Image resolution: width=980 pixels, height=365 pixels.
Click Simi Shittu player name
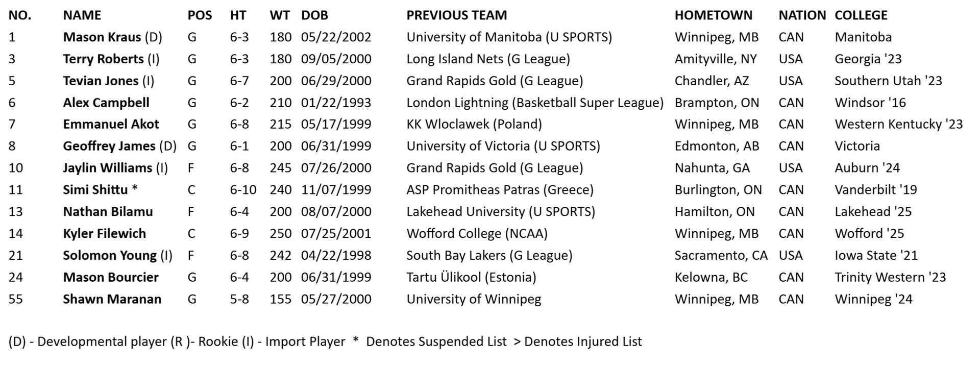tap(95, 190)
